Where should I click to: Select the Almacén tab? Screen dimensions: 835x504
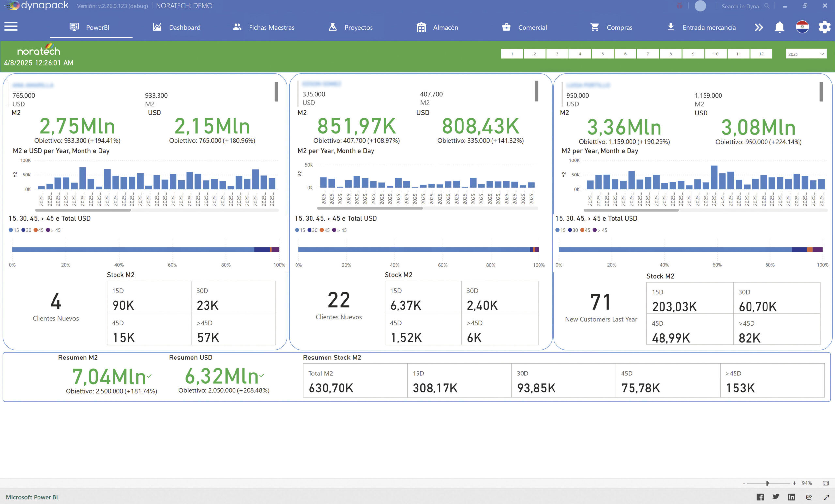pos(437,27)
